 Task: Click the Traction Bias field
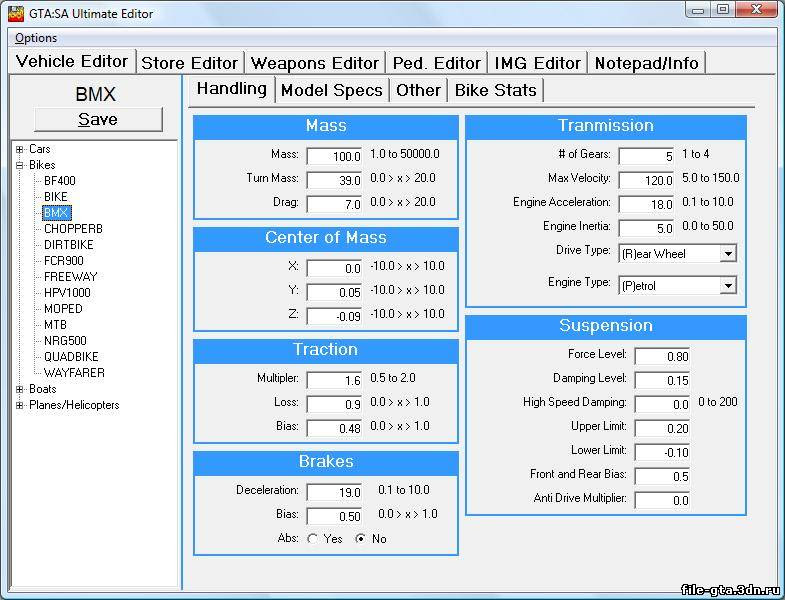pos(334,429)
